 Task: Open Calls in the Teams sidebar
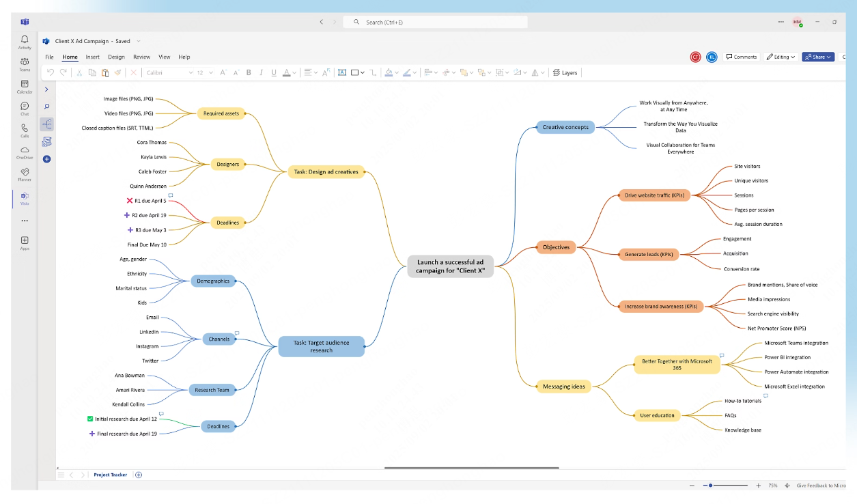click(x=25, y=130)
